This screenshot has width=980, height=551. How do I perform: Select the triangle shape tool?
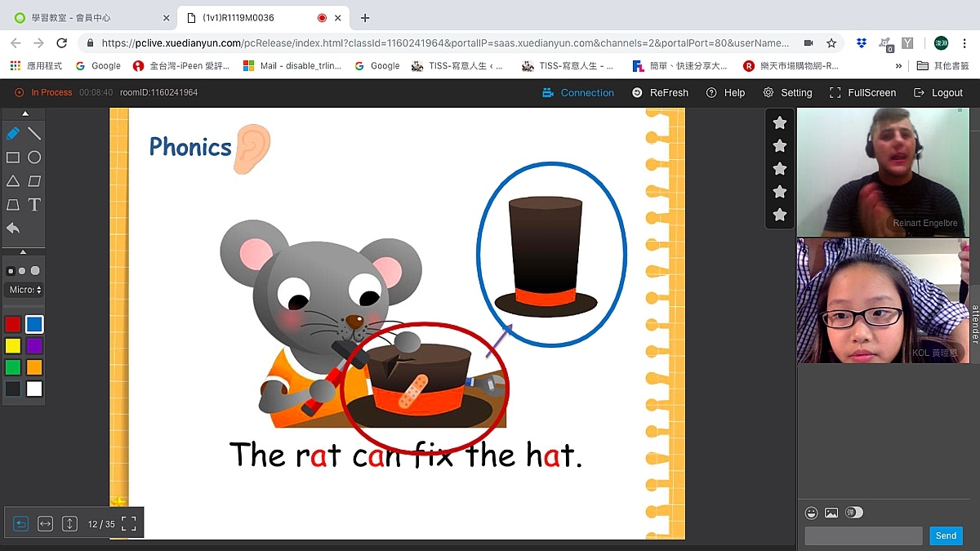[13, 181]
